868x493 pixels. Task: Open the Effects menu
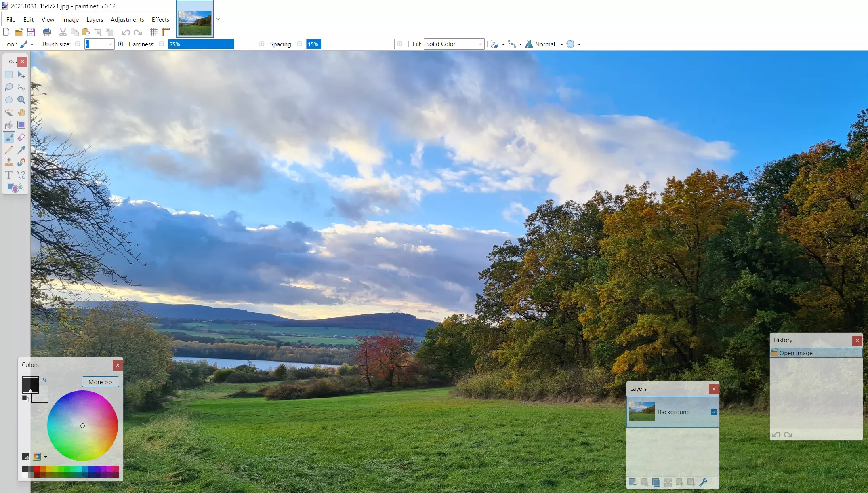point(160,19)
